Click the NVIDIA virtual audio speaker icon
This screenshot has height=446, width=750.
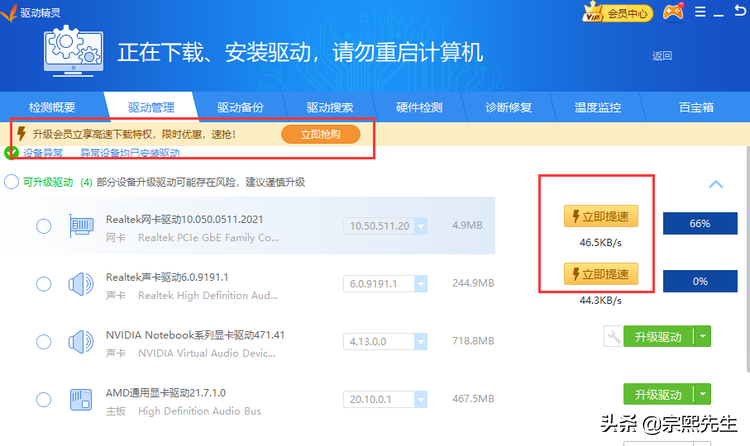81,342
